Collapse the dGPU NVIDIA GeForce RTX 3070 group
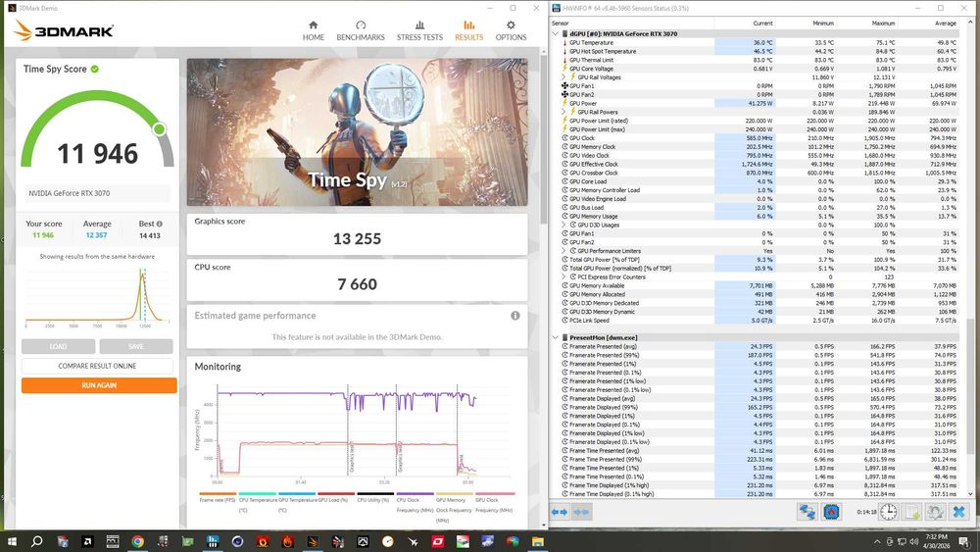The height and width of the screenshot is (552, 980). pyautogui.click(x=556, y=33)
